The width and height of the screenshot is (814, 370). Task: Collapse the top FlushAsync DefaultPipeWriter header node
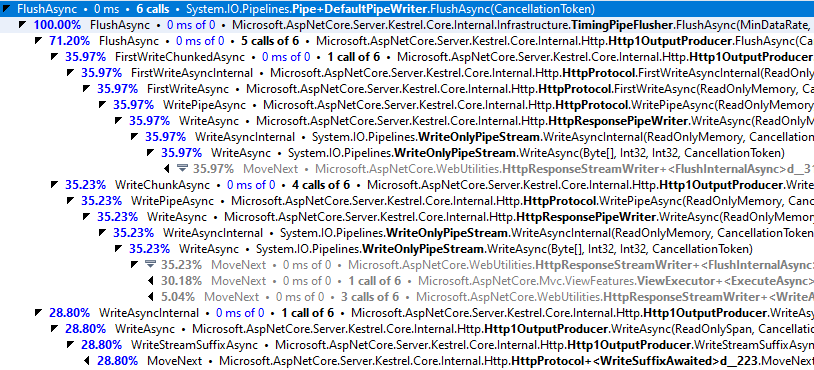[x=6, y=8]
